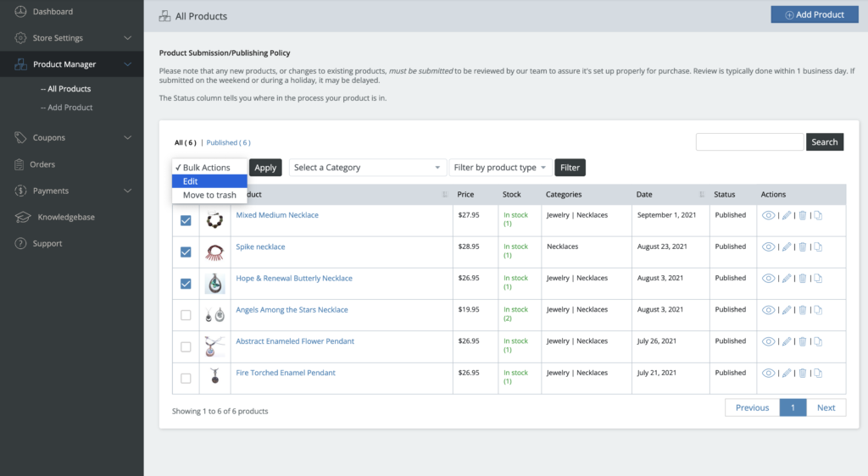
Task: Choose Move to trash in Bulk Actions
Action: [209, 196]
